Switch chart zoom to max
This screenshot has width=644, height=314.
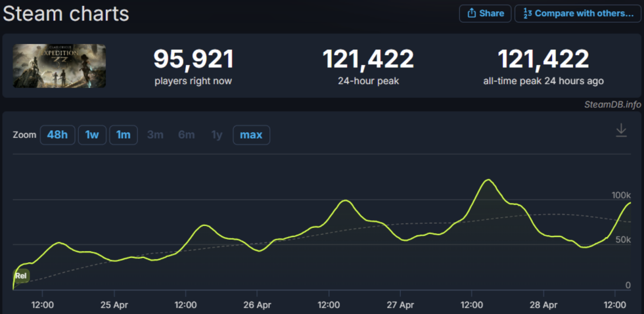[251, 135]
